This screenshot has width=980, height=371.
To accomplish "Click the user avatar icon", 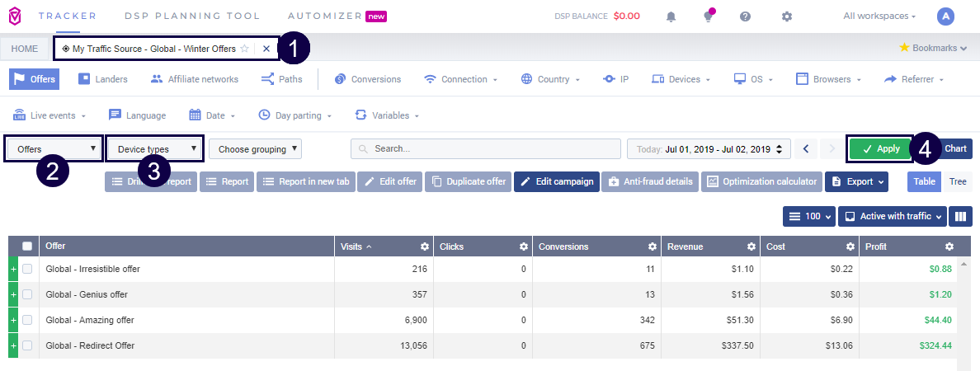I will click(x=945, y=16).
